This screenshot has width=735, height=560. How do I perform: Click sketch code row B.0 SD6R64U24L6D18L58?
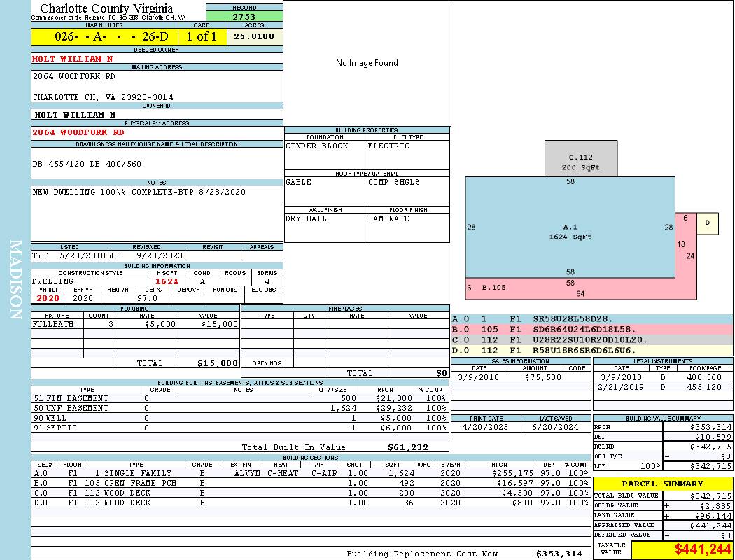pyautogui.click(x=592, y=330)
